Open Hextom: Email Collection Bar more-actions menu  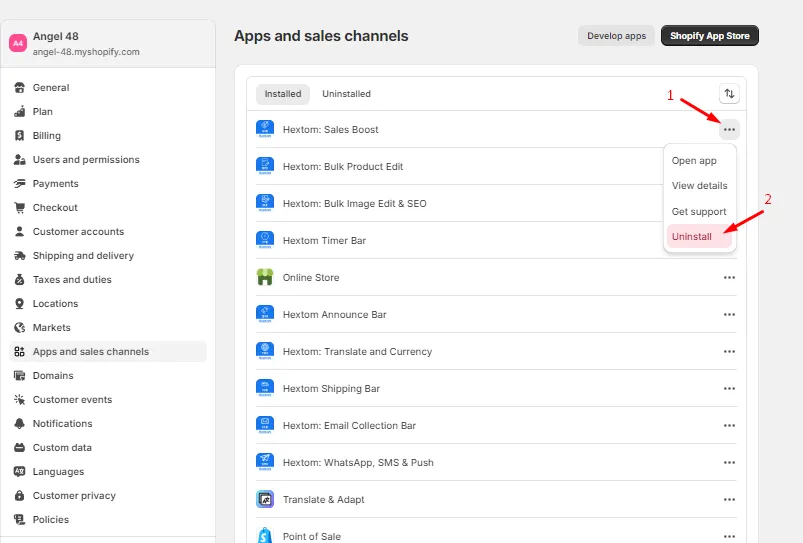pos(729,425)
